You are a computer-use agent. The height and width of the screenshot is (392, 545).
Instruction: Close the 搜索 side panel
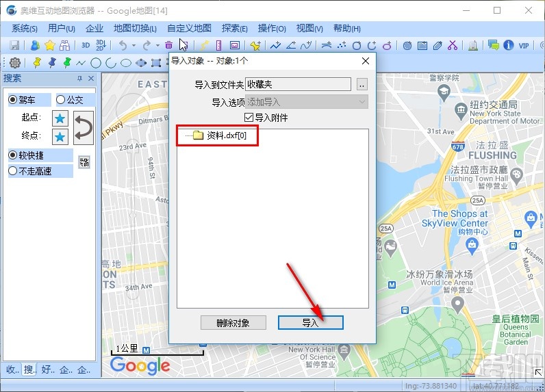(91, 79)
